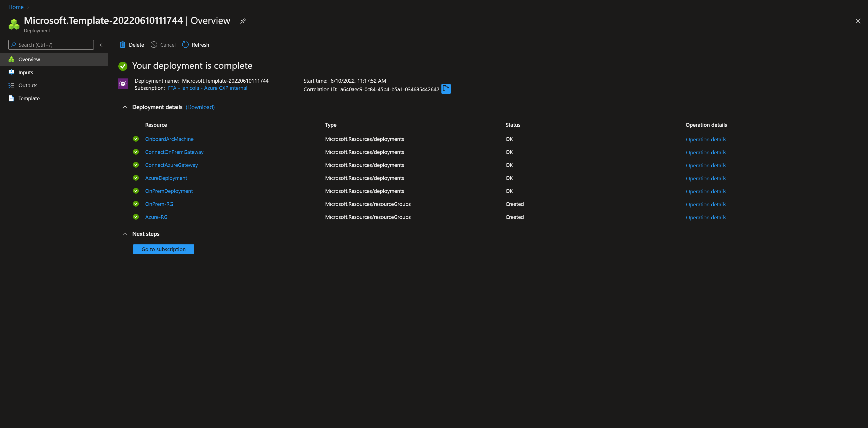Collapse the Deployment details section
The height and width of the screenshot is (428, 868).
125,107
